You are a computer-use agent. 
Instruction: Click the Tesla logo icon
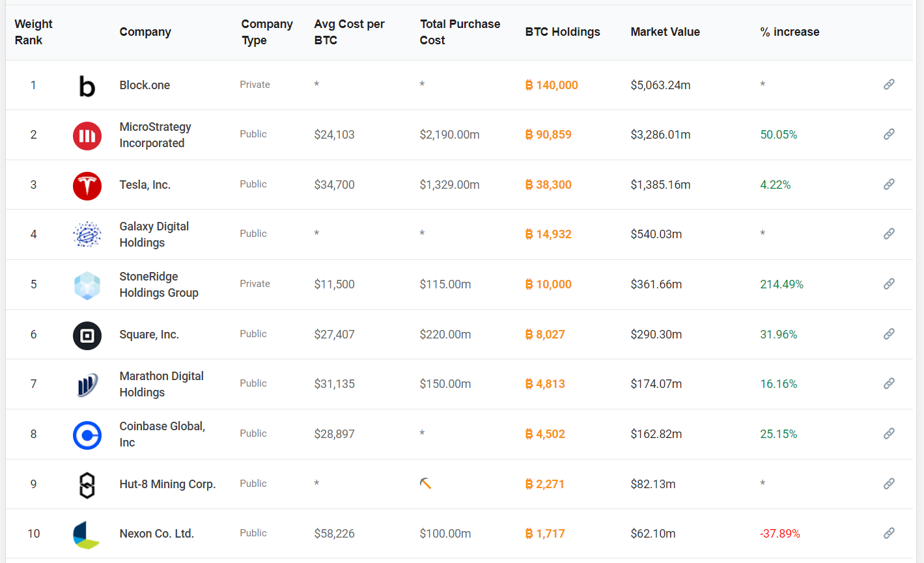[87, 185]
